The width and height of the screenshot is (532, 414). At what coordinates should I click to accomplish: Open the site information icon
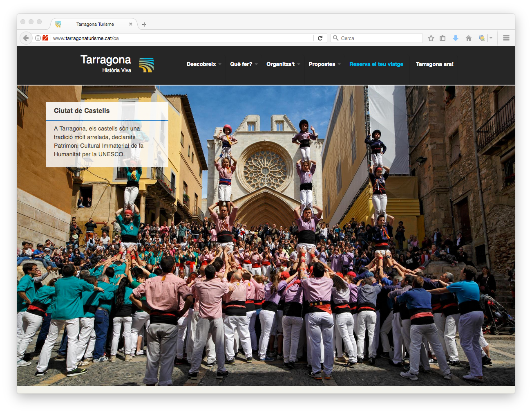tap(38, 38)
